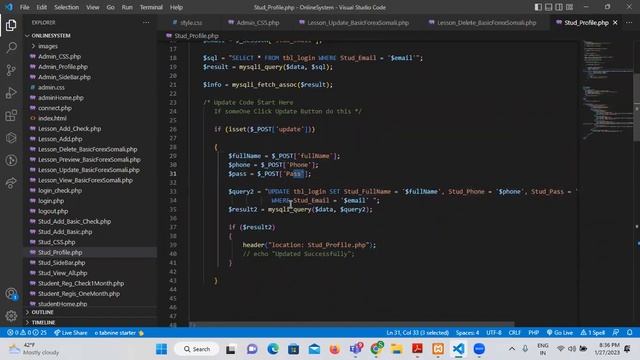Open the View menu
This screenshot has width=640, height=360.
point(93,7)
